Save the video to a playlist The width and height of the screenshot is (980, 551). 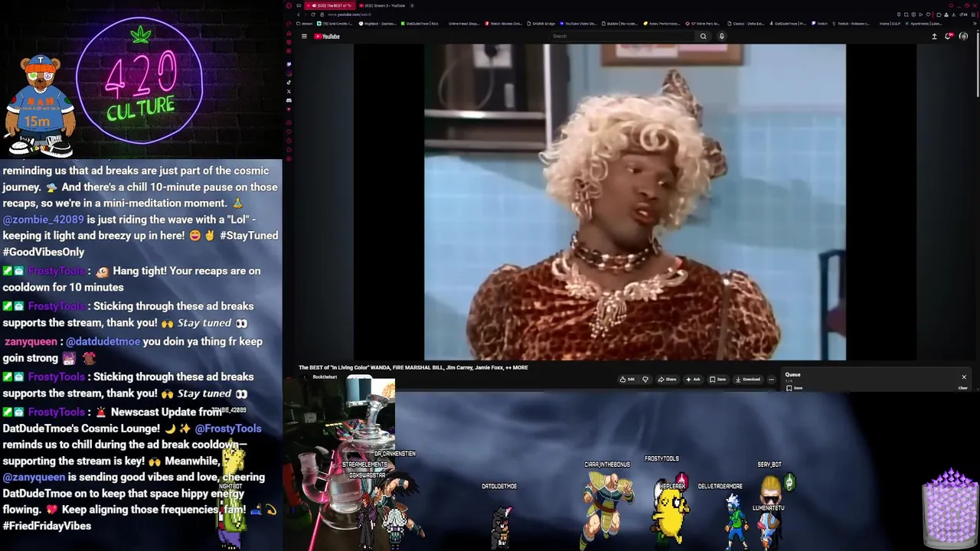717,380
